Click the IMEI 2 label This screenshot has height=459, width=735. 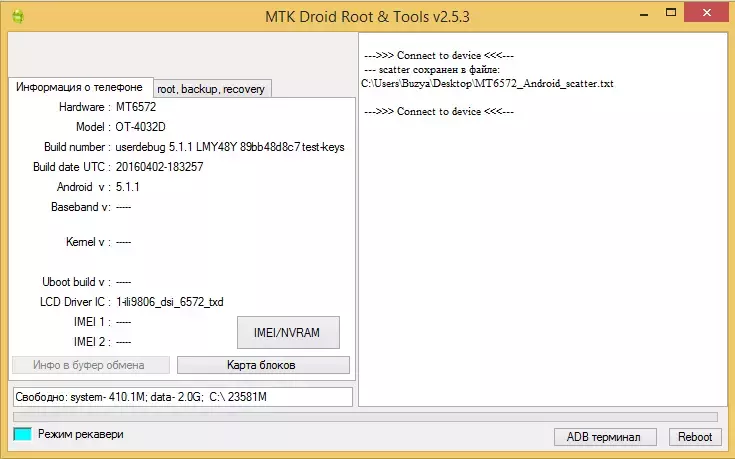click(92, 342)
